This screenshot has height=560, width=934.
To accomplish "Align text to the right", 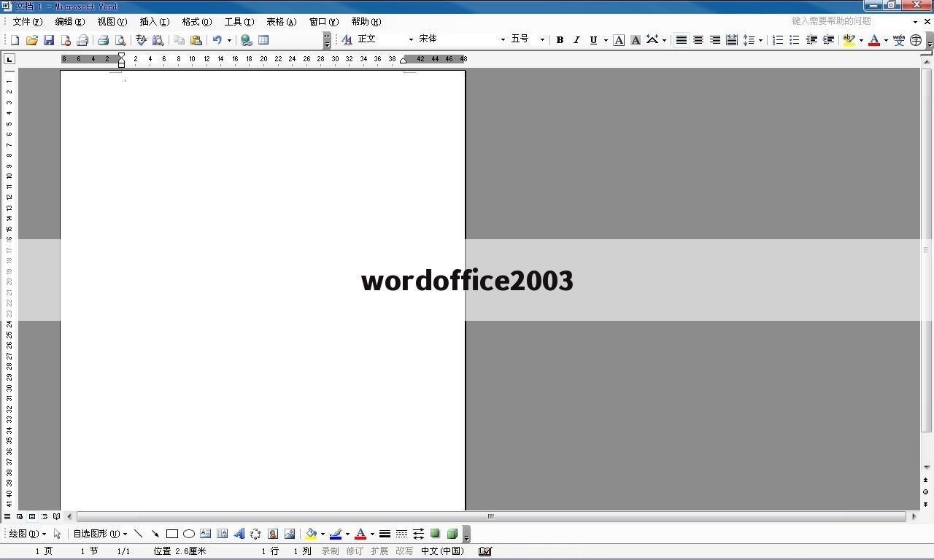I will click(714, 40).
